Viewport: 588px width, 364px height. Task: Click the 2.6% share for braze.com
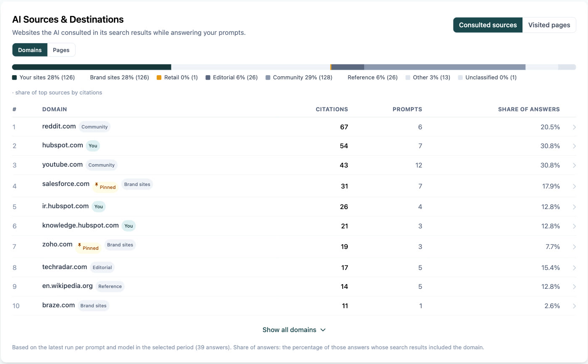(552, 306)
